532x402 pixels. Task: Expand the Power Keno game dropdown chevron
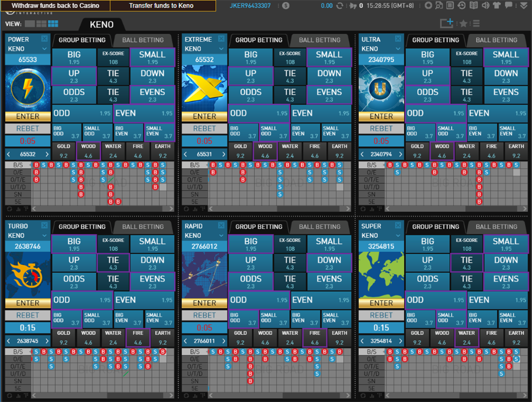point(45,49)
